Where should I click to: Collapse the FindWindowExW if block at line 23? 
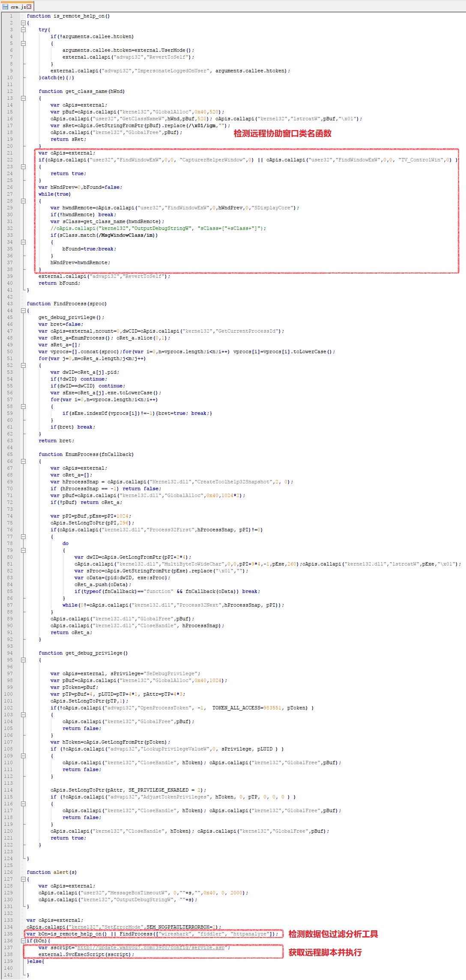23,167
